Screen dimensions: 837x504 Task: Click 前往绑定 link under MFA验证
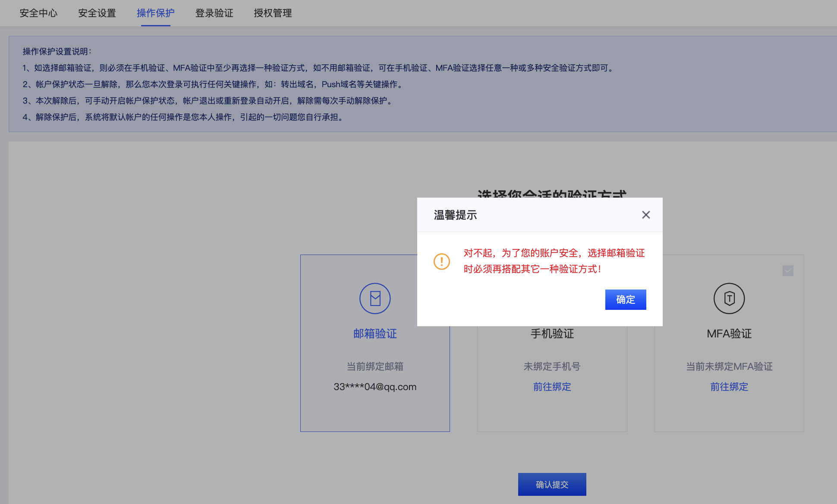pos(729,387)
